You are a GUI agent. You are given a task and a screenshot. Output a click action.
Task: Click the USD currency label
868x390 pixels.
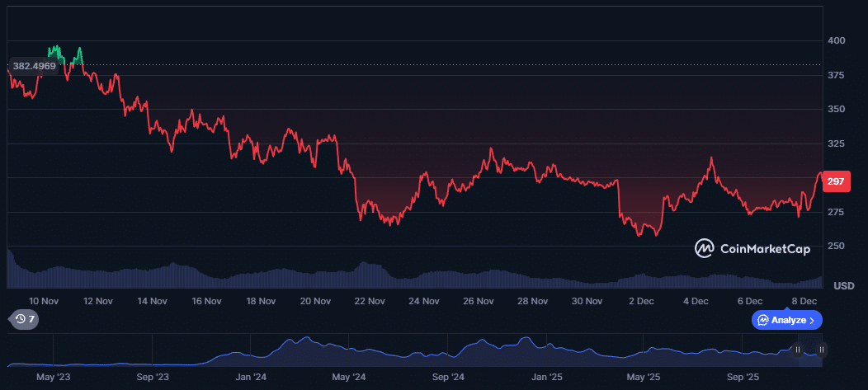[x=843, y=286]
